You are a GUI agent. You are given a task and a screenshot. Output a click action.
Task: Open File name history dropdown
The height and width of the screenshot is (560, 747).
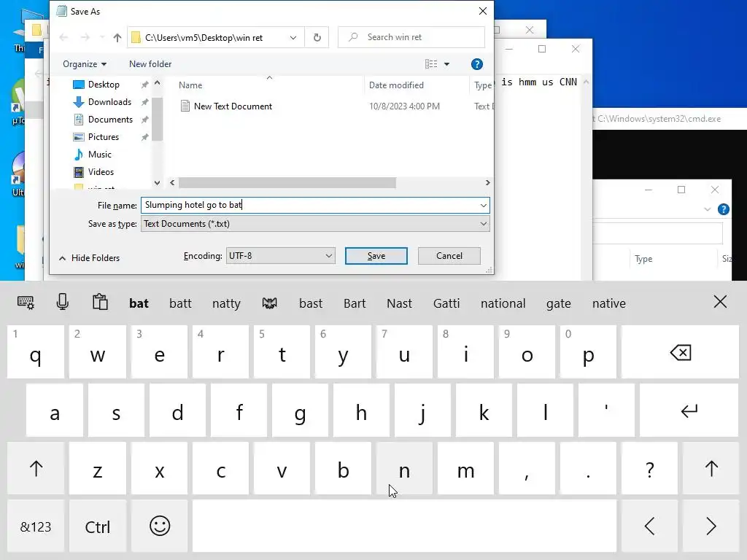483,205
